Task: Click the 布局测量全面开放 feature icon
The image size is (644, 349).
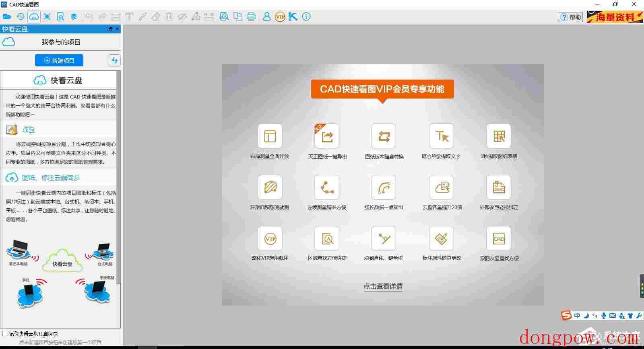Action: [270, 136]
